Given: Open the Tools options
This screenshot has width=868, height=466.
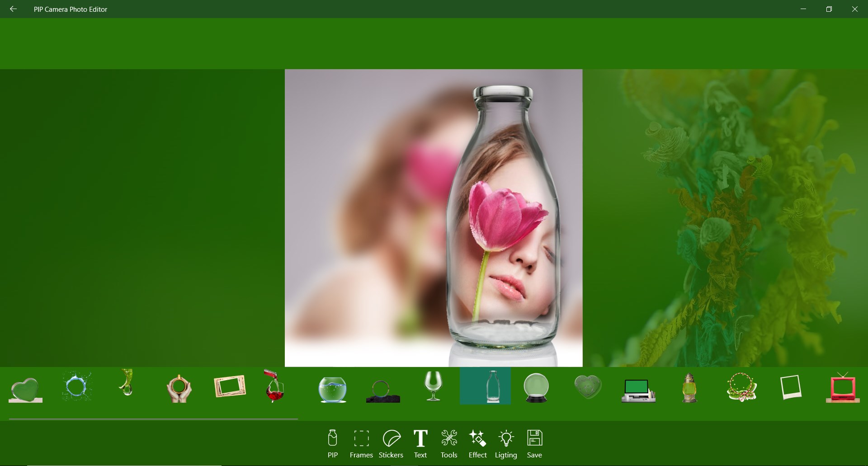Looking at the screenshot, I should click(x=449, y=444).
